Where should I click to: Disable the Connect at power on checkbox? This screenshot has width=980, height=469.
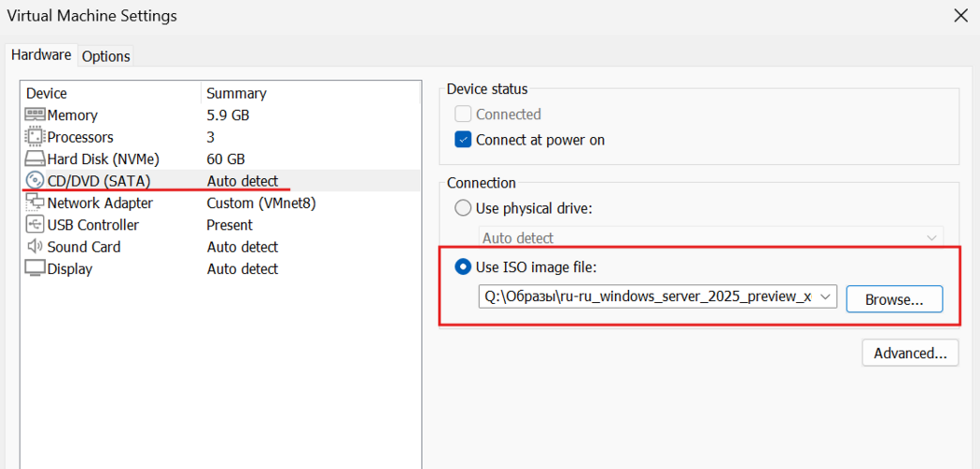coord(463,140)
